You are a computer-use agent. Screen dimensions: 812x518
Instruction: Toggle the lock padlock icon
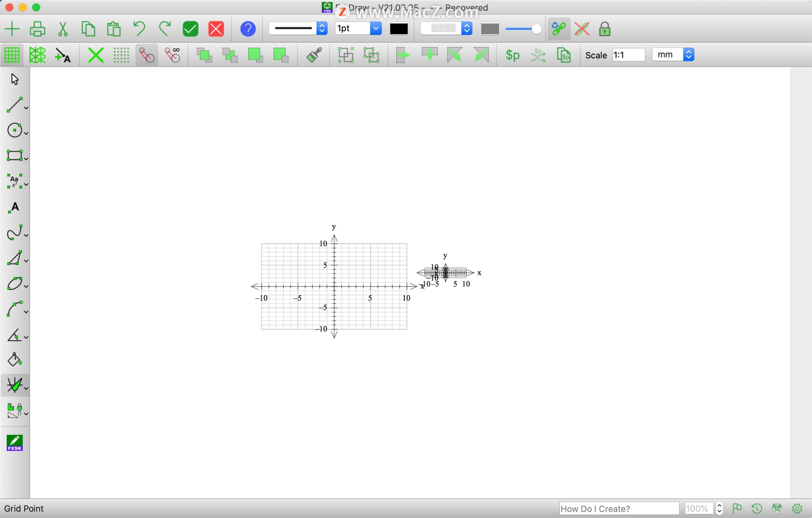point(604,29)
